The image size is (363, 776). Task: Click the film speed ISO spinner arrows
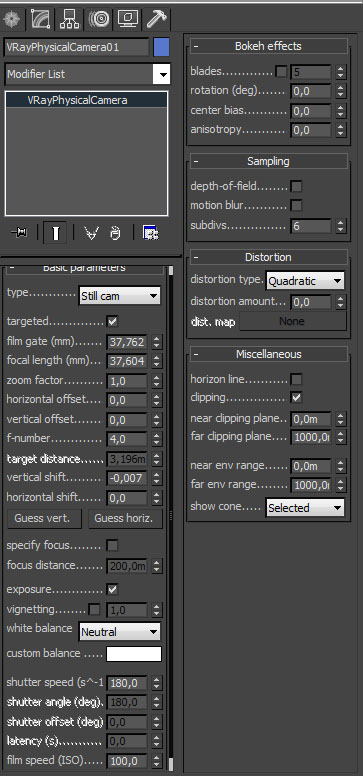156,761
